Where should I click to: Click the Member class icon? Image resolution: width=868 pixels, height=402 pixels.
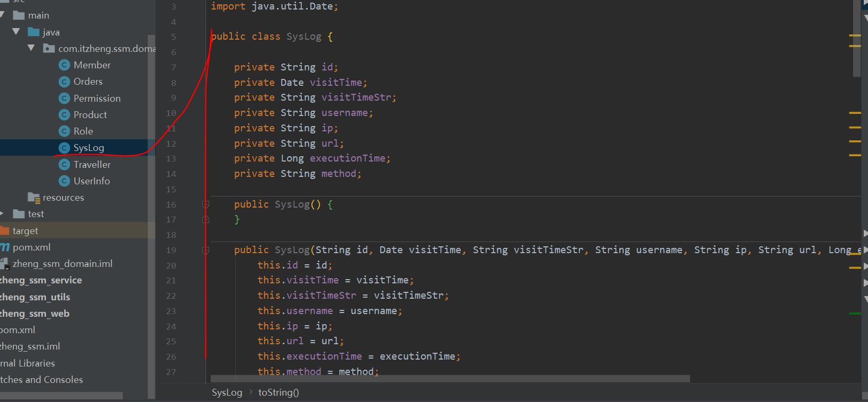(x=64, y=65)
